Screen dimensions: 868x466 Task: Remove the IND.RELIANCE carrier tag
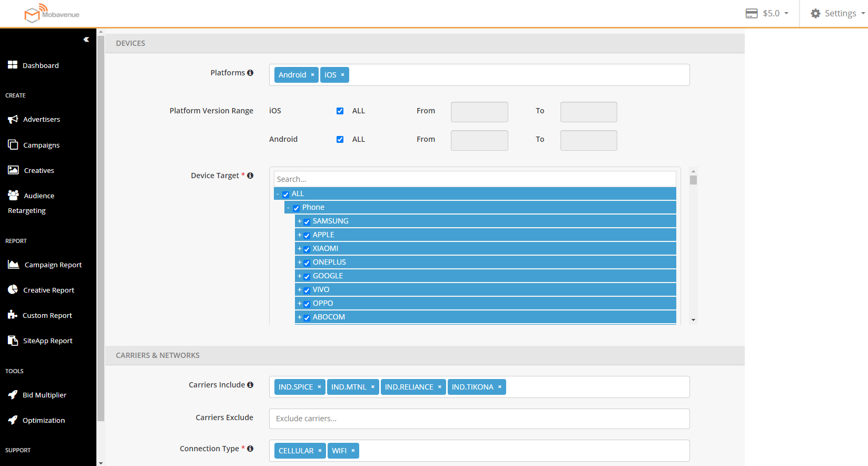tap(440, 387)
